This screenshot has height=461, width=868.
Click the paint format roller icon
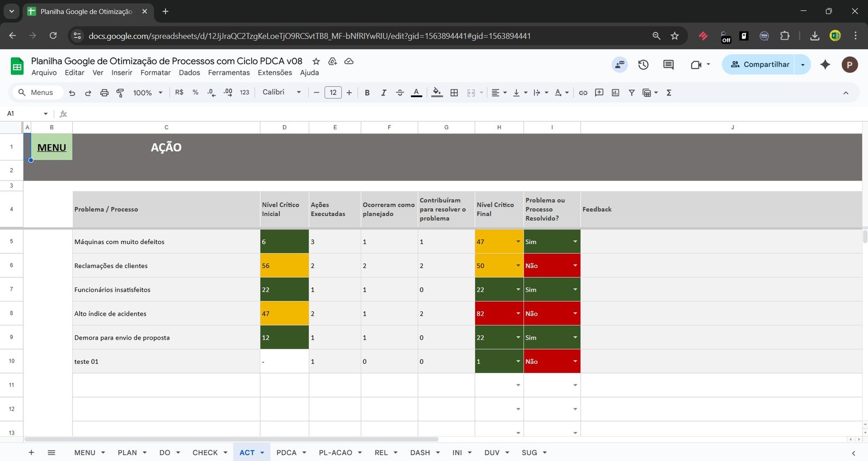coord(120,93)
